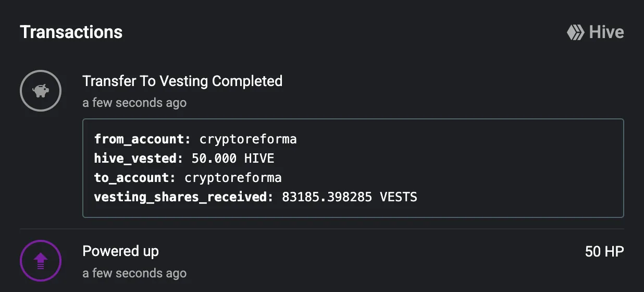Click the 50 HP amount
Viewport: 644px width, 292px height.
(604, 252)
